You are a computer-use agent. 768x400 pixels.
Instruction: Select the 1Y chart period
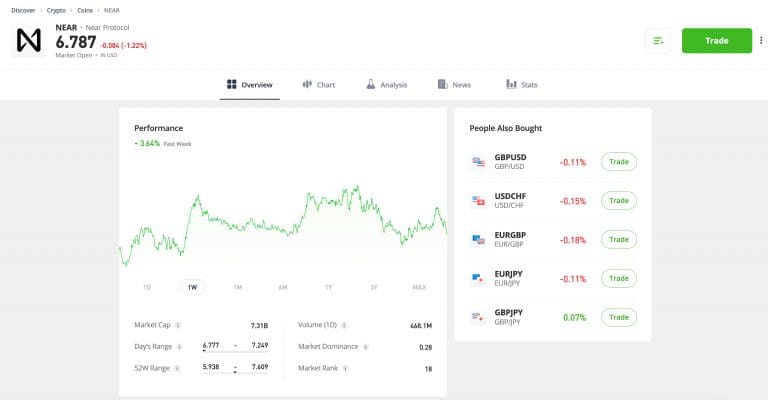(x=329, y=287)
